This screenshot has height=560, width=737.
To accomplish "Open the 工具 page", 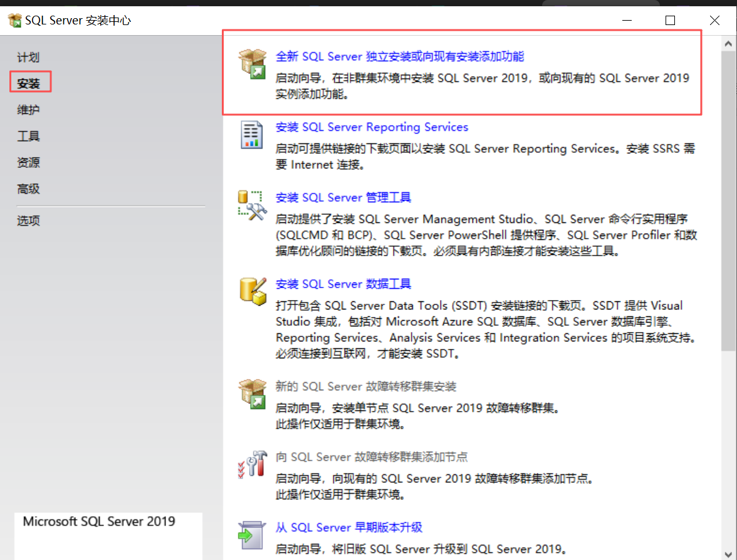I will 28,137.
